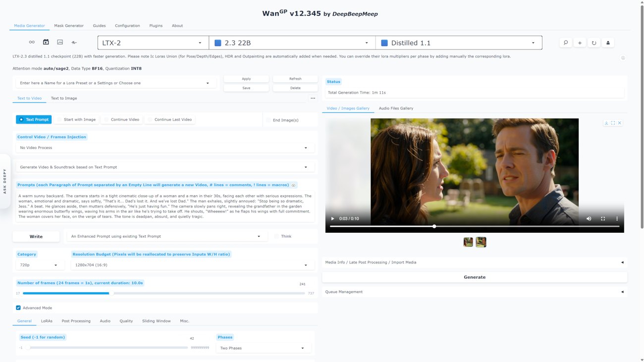Click the Delete preset button
This screenshot has height=362, width=644.
click(295, 88)
